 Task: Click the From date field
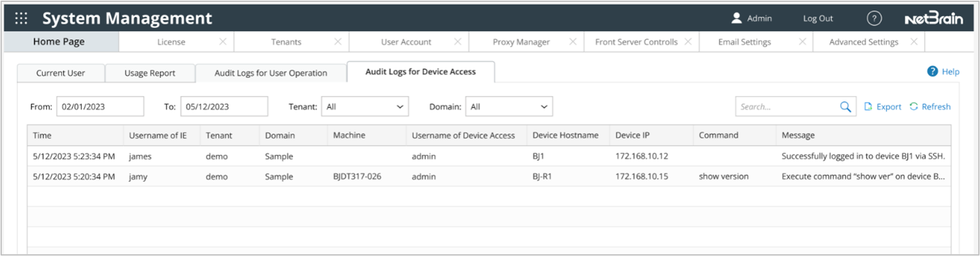click(x=100, y=107)
